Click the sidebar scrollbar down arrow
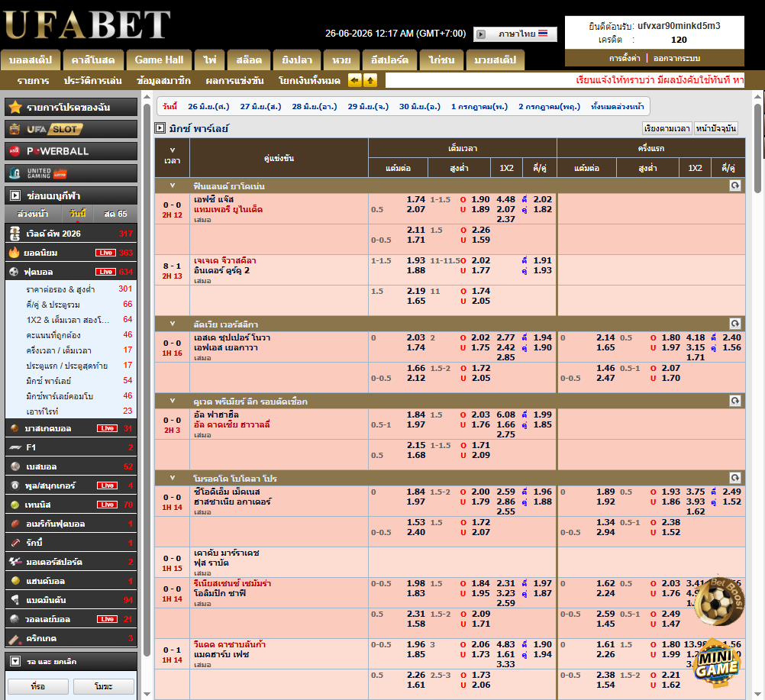The image size is (765, 700). (147, 694)
